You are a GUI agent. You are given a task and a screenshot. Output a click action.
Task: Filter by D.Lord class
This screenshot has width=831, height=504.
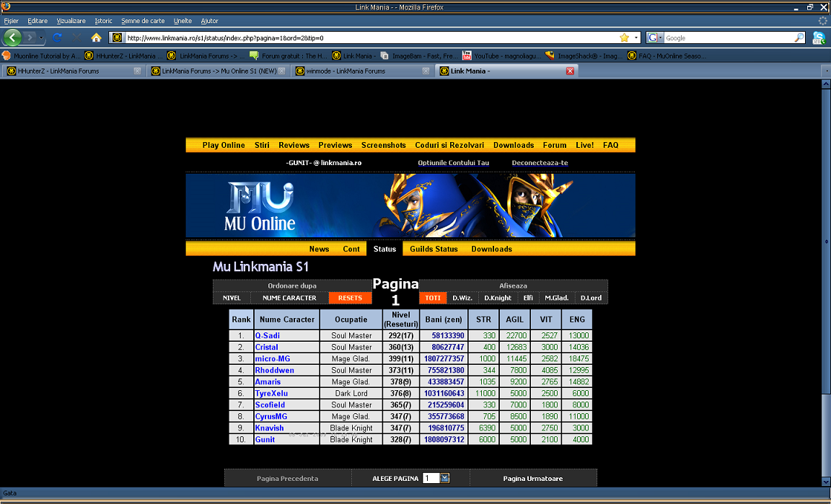[591, 298]
